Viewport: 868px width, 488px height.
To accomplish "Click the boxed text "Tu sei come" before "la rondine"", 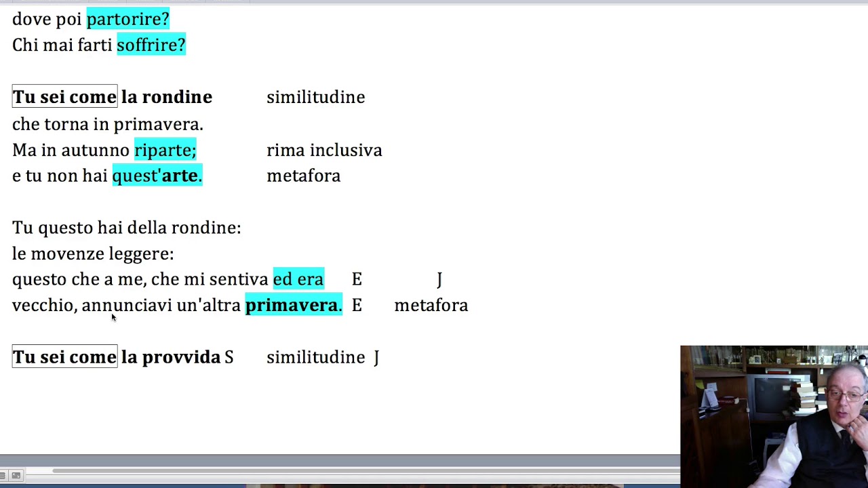I will [64, 97].
